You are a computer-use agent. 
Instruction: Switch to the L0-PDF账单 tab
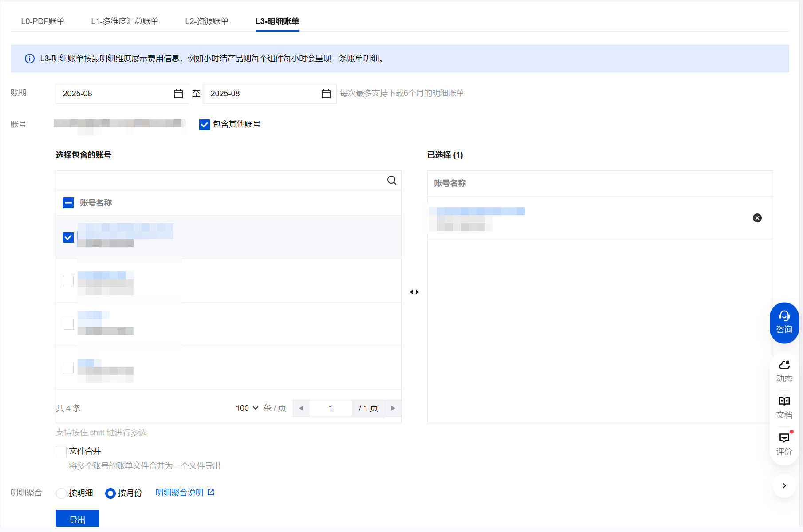43,21
